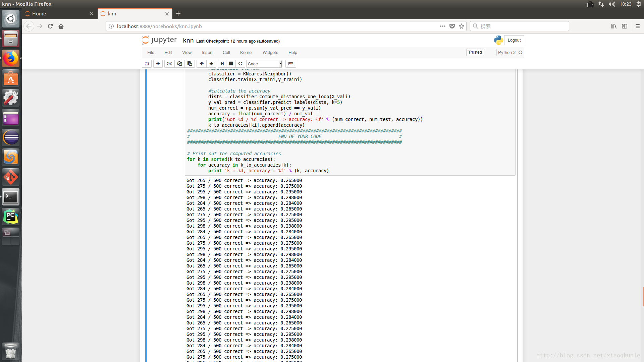
Task: Click the Logout button
Action: (514, 40)
